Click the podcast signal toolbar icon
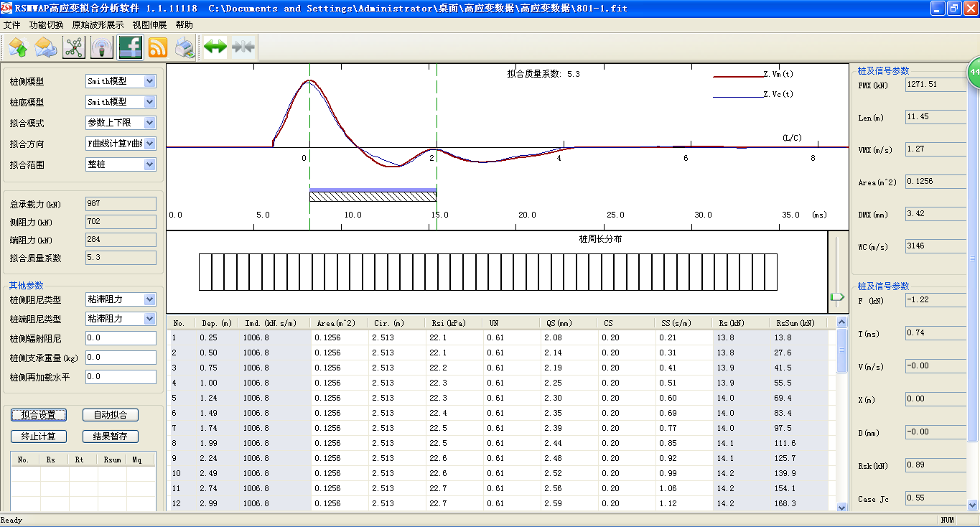 102,48
